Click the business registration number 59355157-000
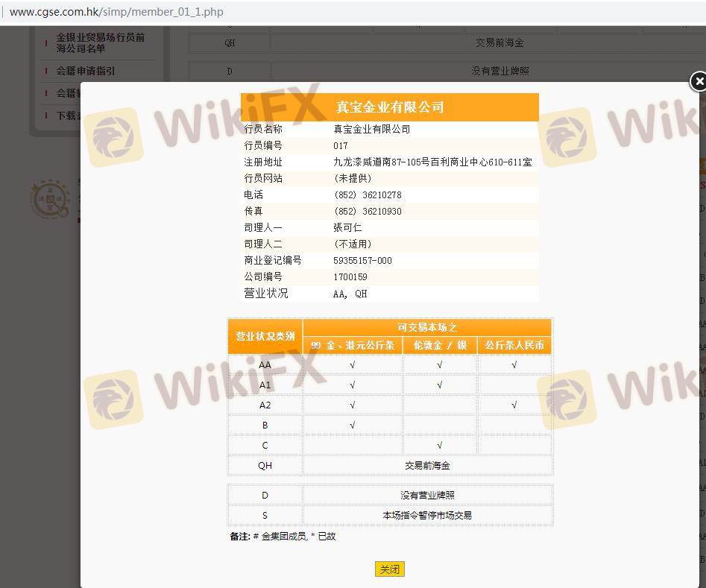706x588 pixels. 362,260
